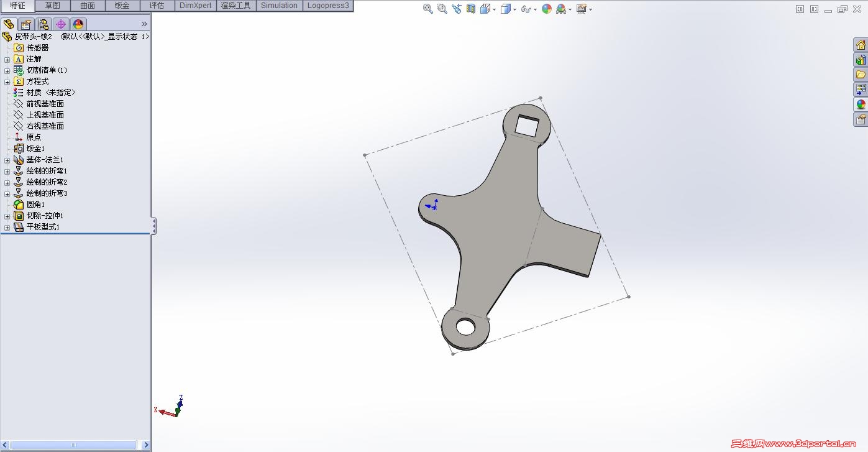Toggle the Section View tool
The width and height of the screenshot is (868, 452).
471,9
